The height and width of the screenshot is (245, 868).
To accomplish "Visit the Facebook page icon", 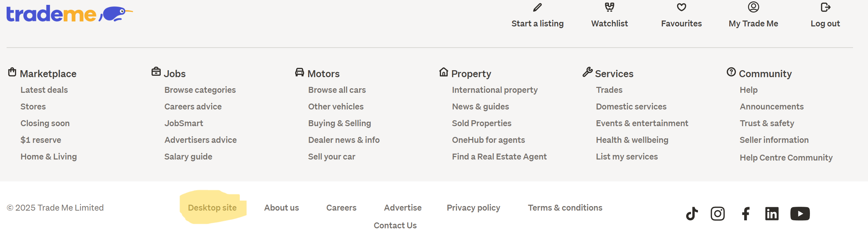I will [745, 214].
